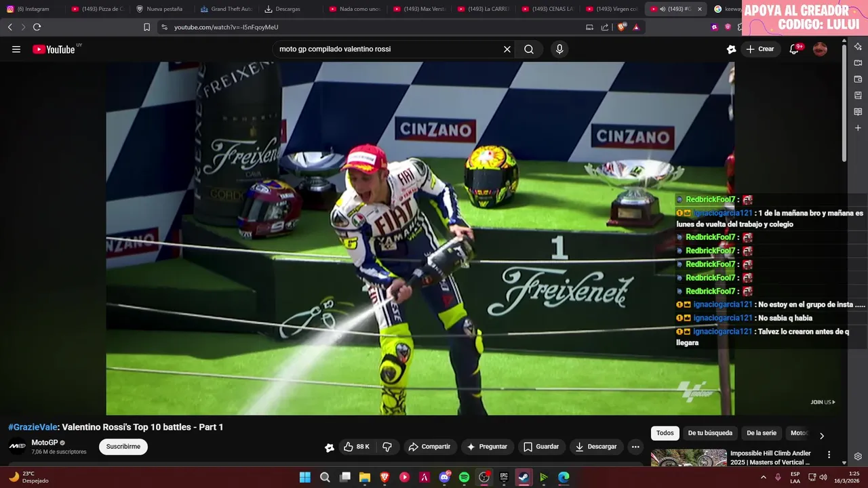Open YouTube notifications bell
The height and width of the screenshot is (488, 868).
[x=795, y=49]
